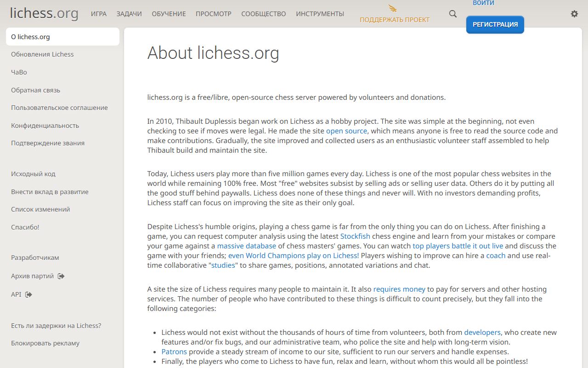Open Архив партий sidebar link
The height and width of the screenshot is (368, 588).
click(38, 276)
